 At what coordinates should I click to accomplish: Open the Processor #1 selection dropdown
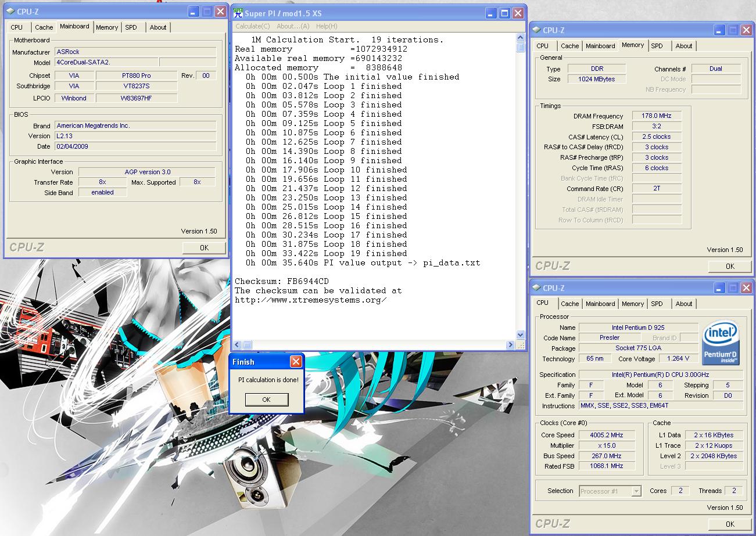click(x=636, y=491)
